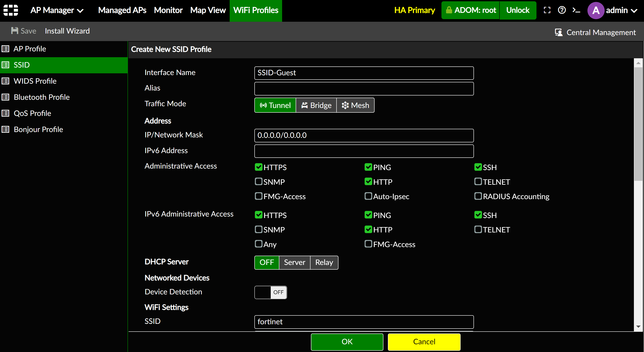This screenshot has height=352, width=644.
Task: Go to Managed APs tab
Action: point(122,10)
